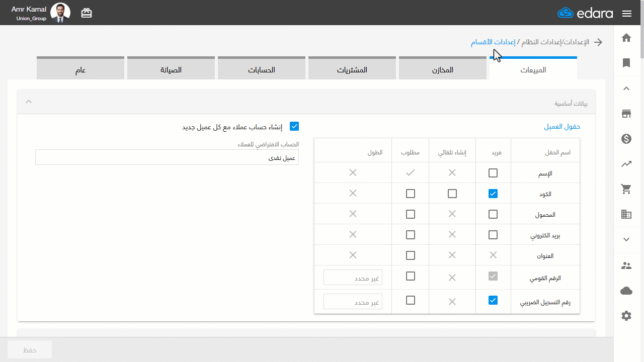The height and width of the screenshot is (362, 644).
Task: Switch to the المشتريات tab
Action: 352,69
